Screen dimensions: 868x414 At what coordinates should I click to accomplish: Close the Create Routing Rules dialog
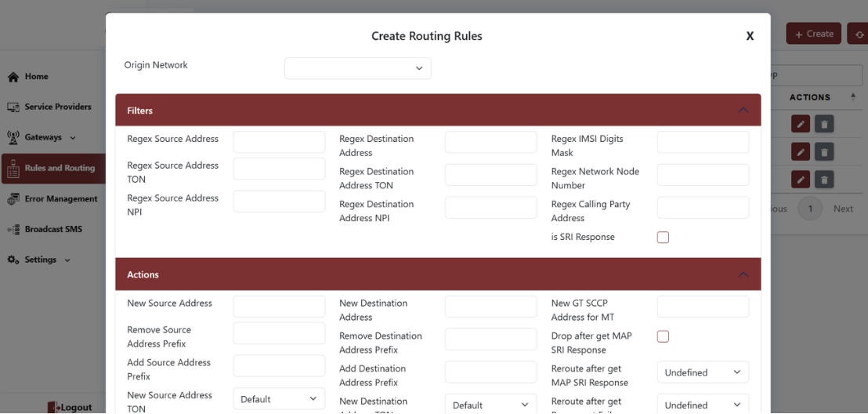[x=750, y=36]
